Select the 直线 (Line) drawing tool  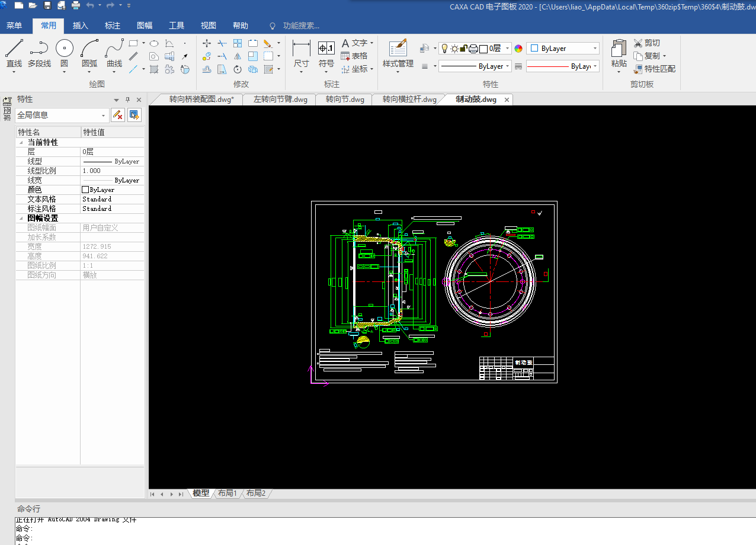(14, 50)
